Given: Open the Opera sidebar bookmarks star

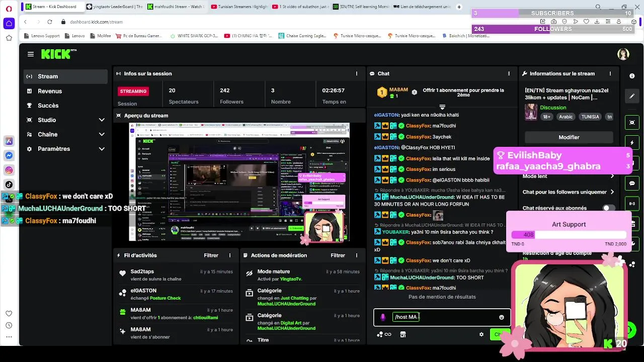Looking at the screenshot, I should (x=9, y=38).
